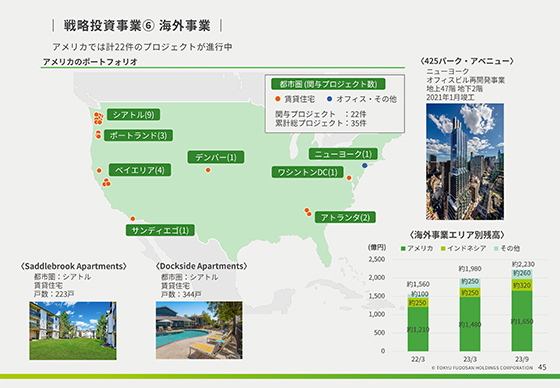Click the Atlanta orange dots
The width and height of the screenshot is (560, 388).
tap(308, 212)
